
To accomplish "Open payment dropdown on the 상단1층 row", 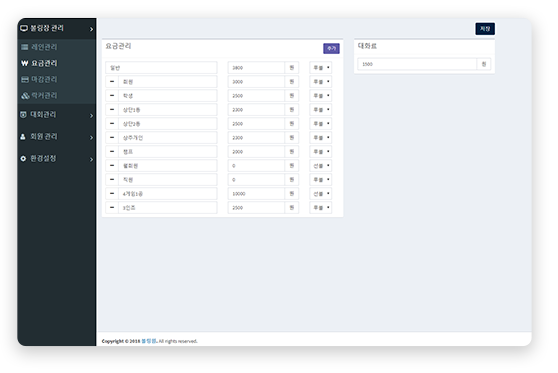I will (321, 110).
